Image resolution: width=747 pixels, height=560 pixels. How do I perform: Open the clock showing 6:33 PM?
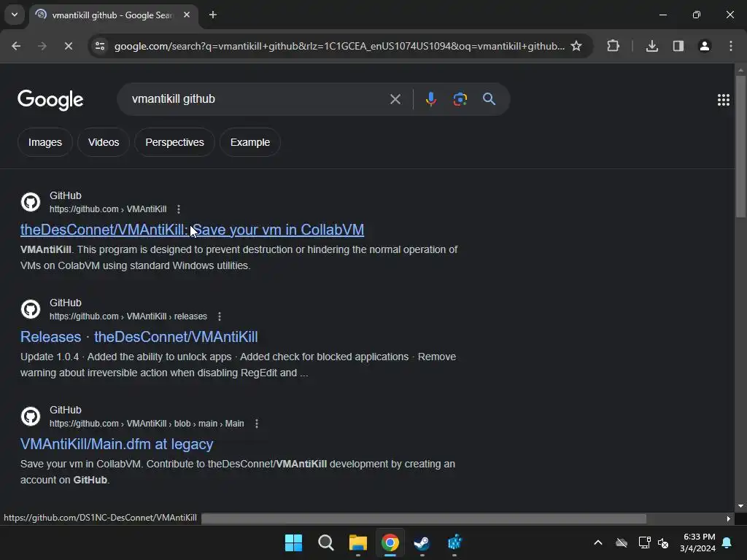698,542
